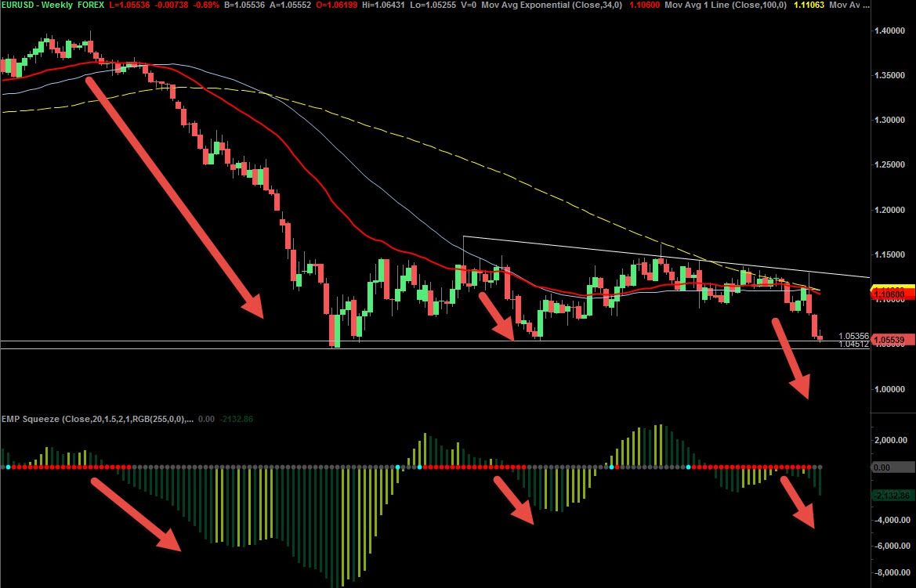Click the 1.40000 price axis label
This screenshot has height=588, width=916.
(889, 31)
